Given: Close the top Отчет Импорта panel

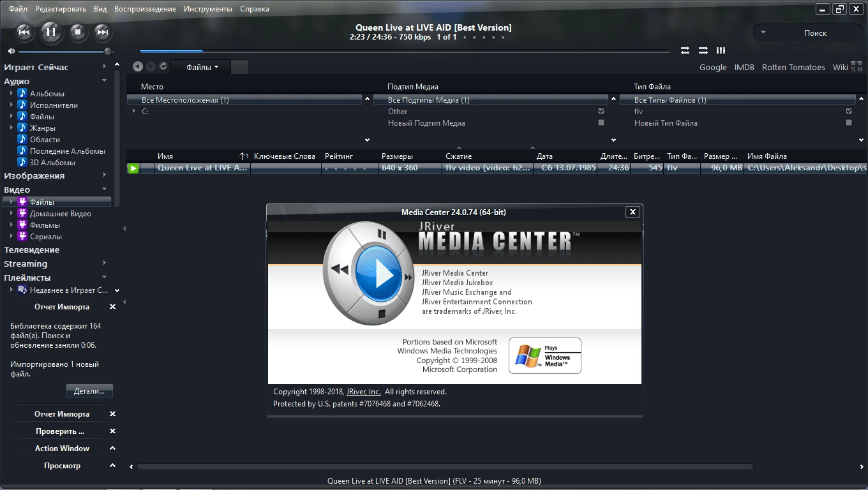Looking at the screenshot, I should [x=113, y=307].
